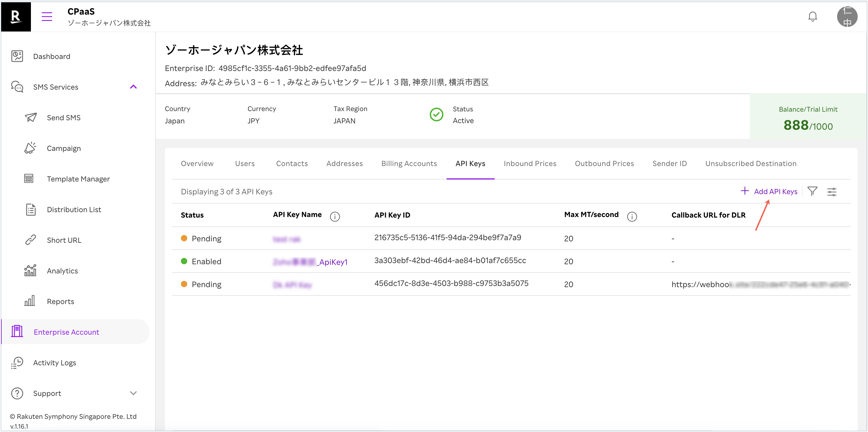Click the Send SMS paper plane icon
The image size is (868, 432).
(31, 118)
